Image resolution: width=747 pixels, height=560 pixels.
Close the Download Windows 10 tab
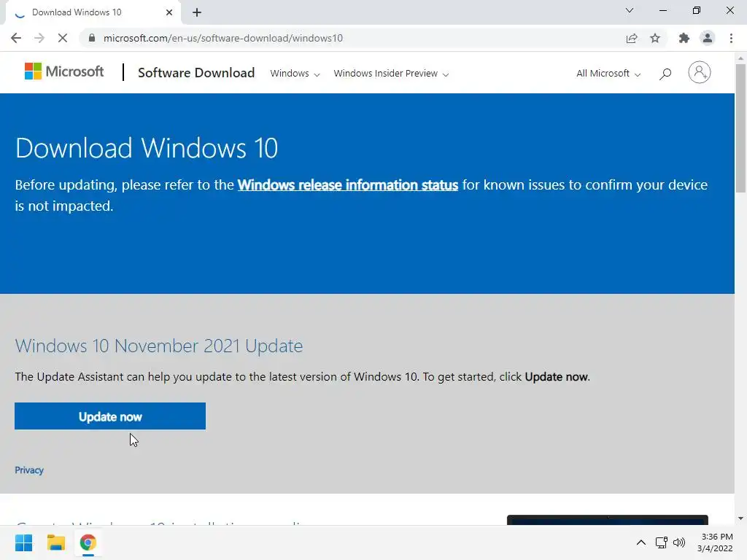point(169,12)
